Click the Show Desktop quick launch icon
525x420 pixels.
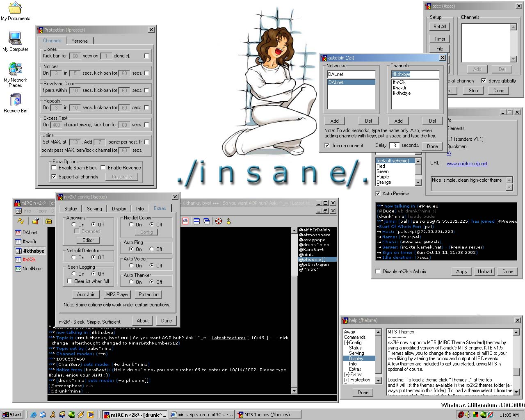(43, 415)
